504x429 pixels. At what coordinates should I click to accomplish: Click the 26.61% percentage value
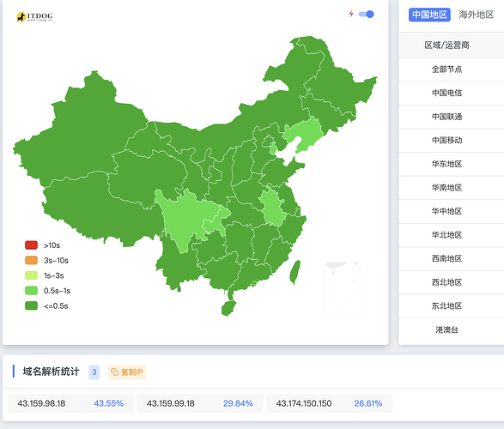[x=368, y=403]
